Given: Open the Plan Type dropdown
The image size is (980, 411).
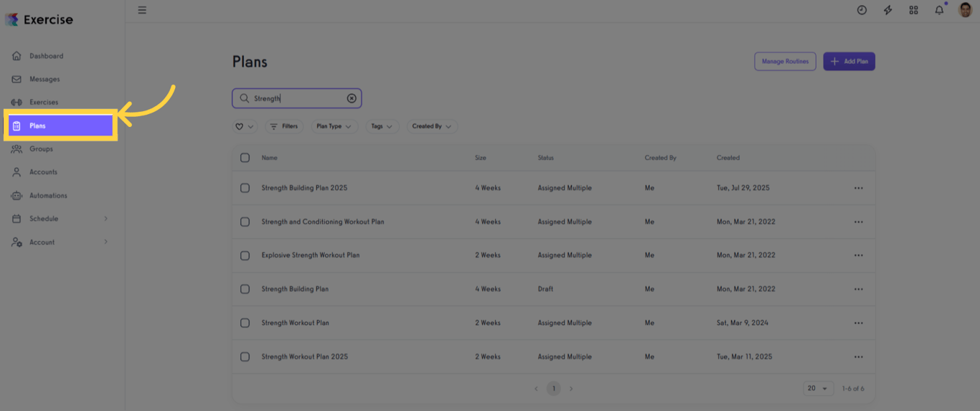Looking at the screenshot, I should pos(334,126).
